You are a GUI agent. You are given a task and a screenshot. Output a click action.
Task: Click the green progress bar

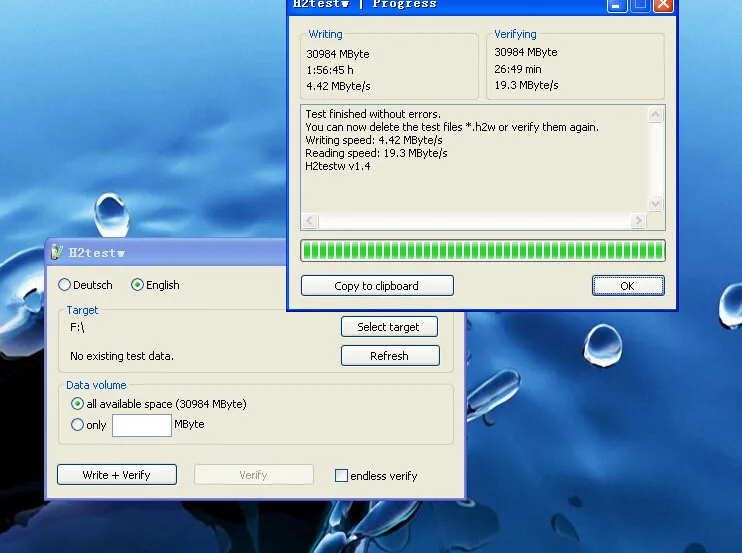pyautogui.click(x=483, y=251)
